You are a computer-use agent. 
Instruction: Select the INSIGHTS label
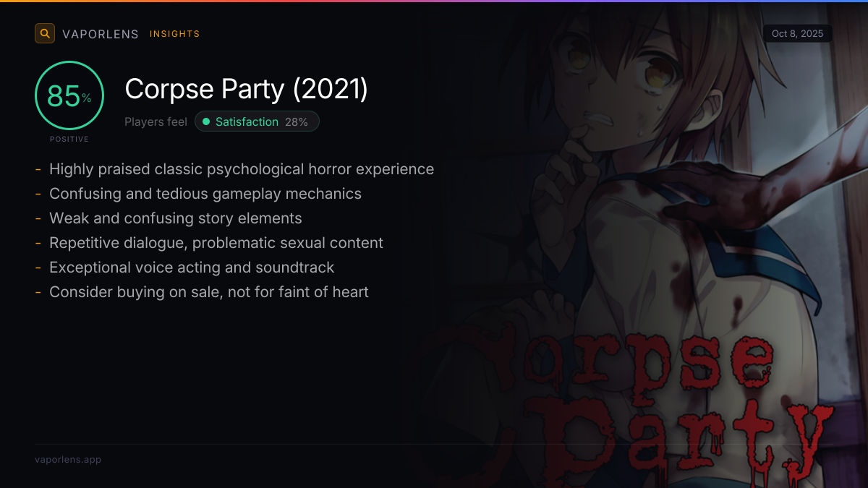coord(175,34)
